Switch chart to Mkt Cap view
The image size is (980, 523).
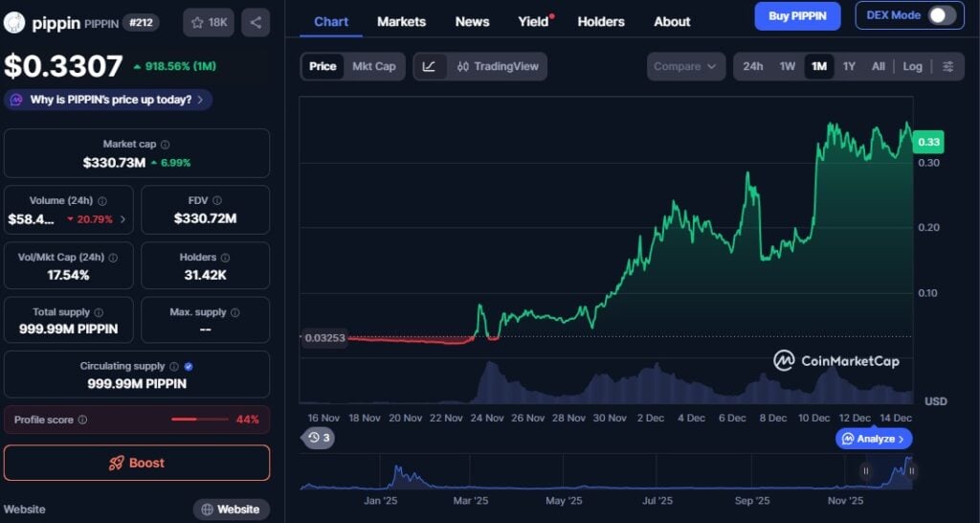pos(373,66)
